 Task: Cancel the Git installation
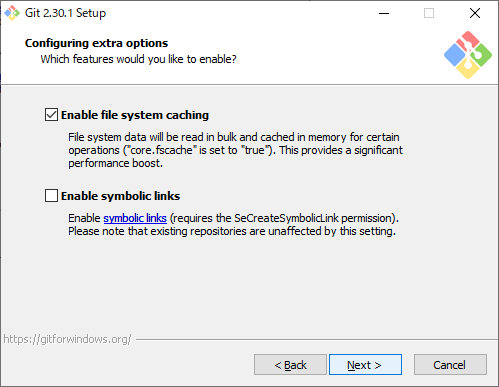(x=450, y=365)
